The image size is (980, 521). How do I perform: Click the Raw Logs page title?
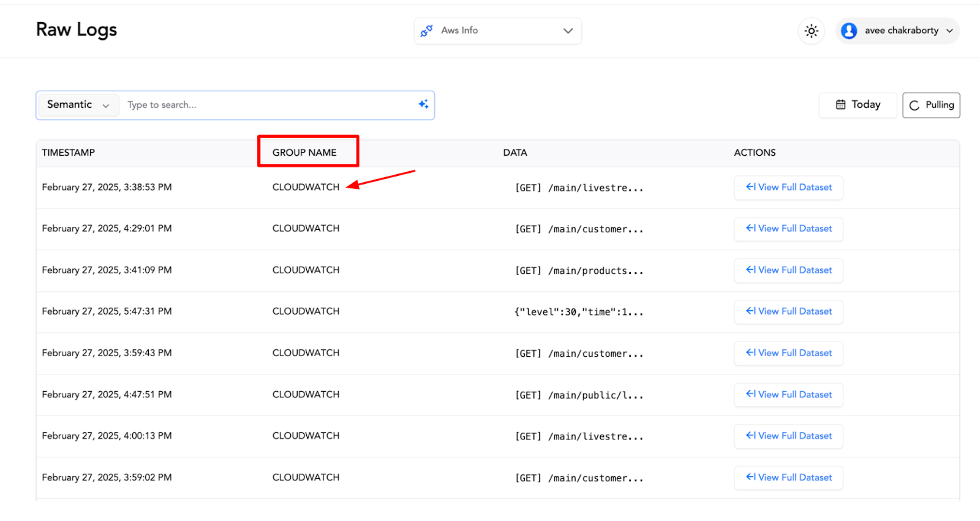[x=77, y=29]
